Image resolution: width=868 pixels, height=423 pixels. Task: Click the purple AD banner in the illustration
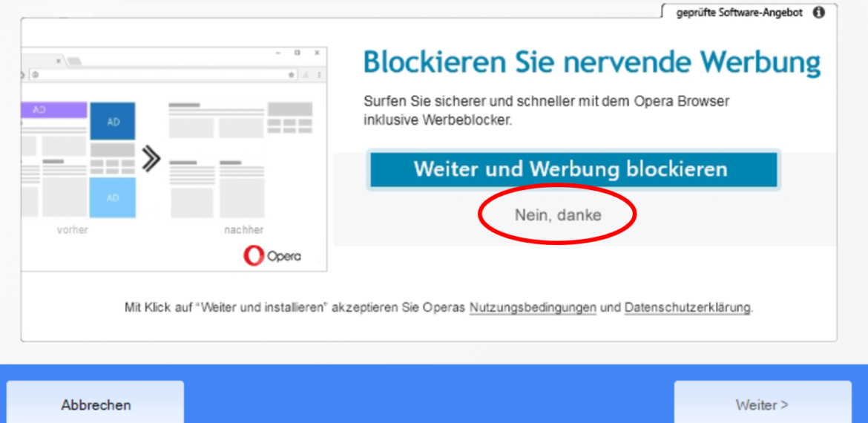click(x=53, y=110)
